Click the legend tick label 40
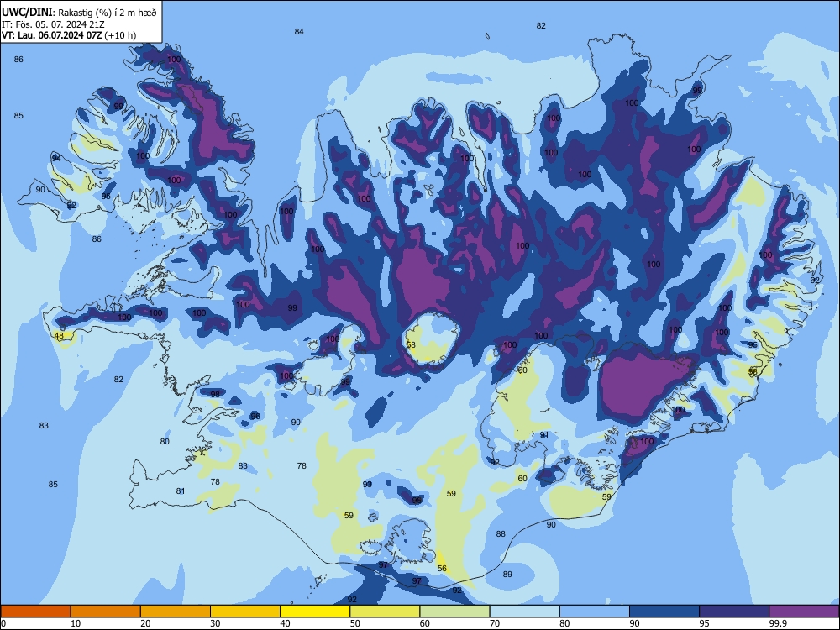The image size is (840, 630). (x=286, y=623)
